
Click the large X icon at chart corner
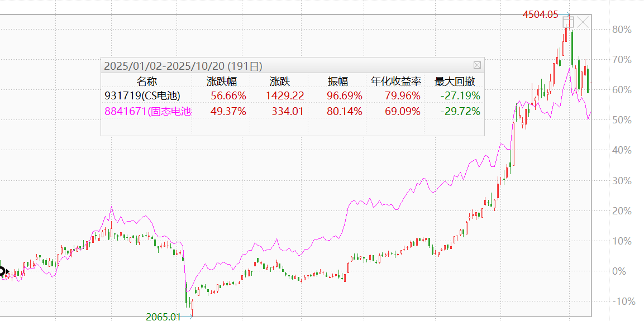[x=583, y=22]
